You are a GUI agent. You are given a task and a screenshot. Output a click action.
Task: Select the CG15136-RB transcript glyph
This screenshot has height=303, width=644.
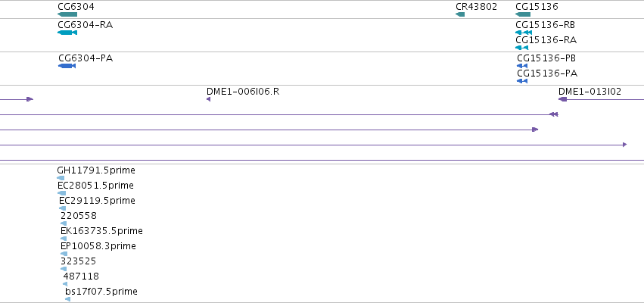[524, 33]
